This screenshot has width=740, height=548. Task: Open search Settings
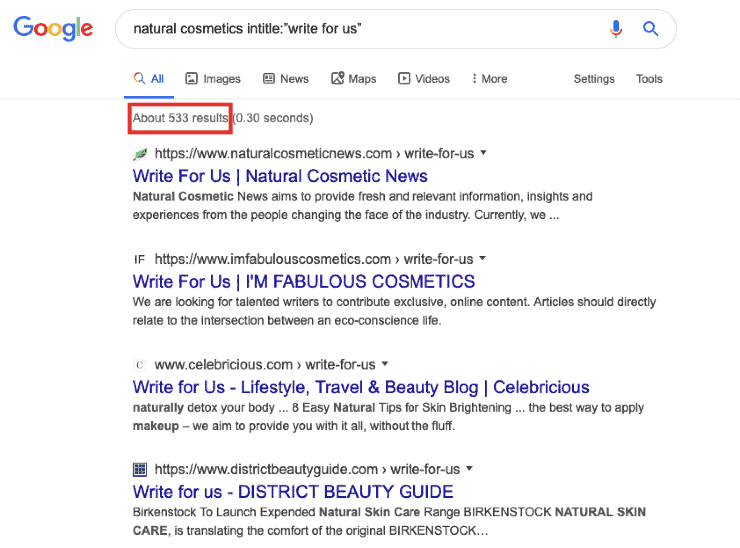594,79
